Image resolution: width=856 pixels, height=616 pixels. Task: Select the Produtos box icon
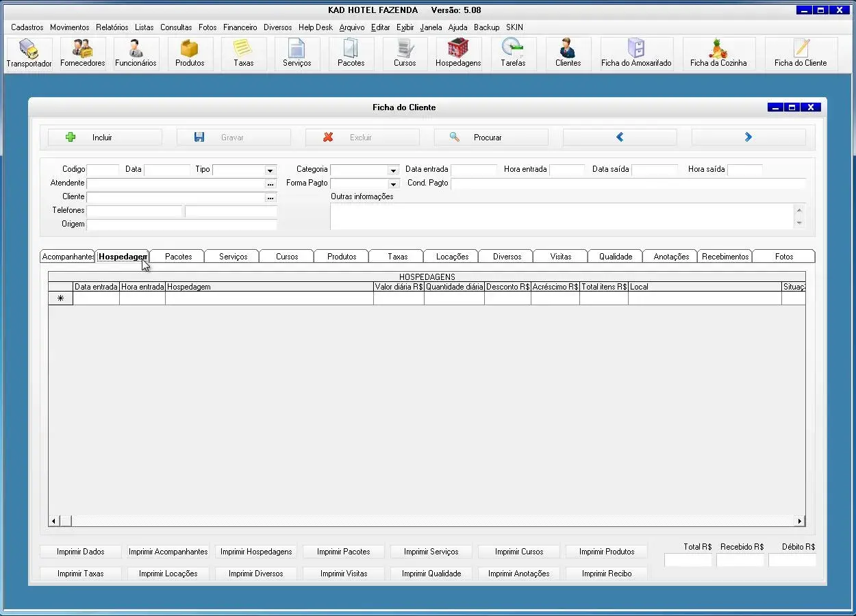pos(190,53)
